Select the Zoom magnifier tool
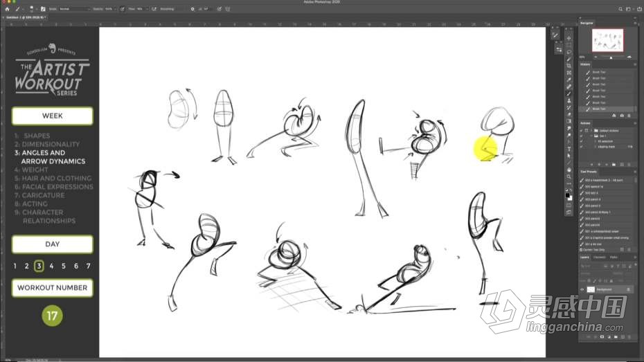644x362 pixels. pos(569,177)
